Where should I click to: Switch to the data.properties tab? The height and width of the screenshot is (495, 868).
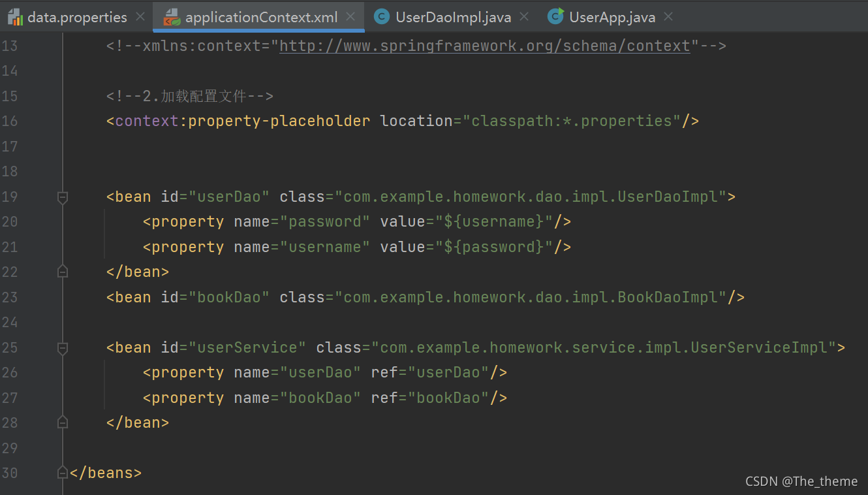pyautogui.click(x=77, y=17)
